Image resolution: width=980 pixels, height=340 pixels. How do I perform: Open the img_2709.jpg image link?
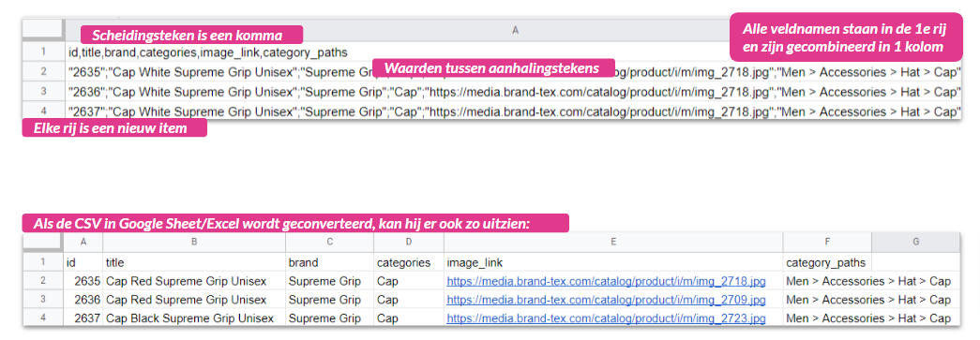pos(606,300)
